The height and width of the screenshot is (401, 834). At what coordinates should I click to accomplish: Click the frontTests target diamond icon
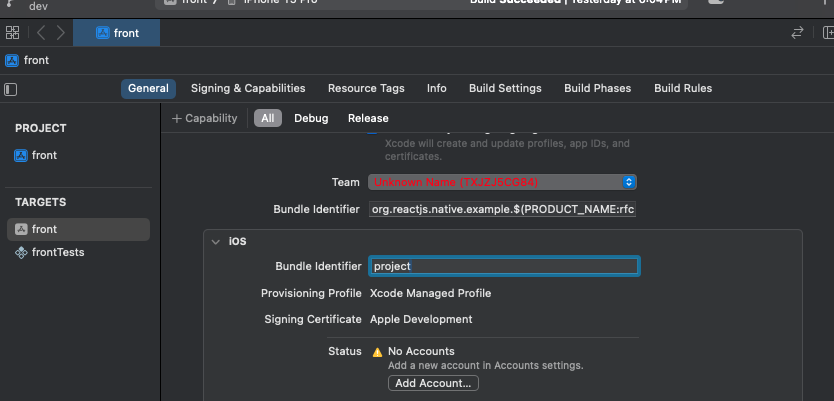[x=21, y=253]
